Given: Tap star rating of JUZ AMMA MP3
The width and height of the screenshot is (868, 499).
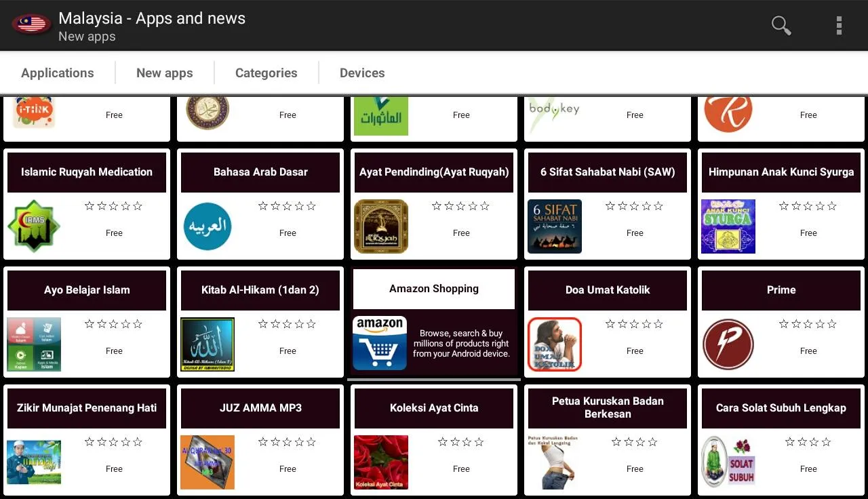Looking at the screenshot, I should point(288,442).
